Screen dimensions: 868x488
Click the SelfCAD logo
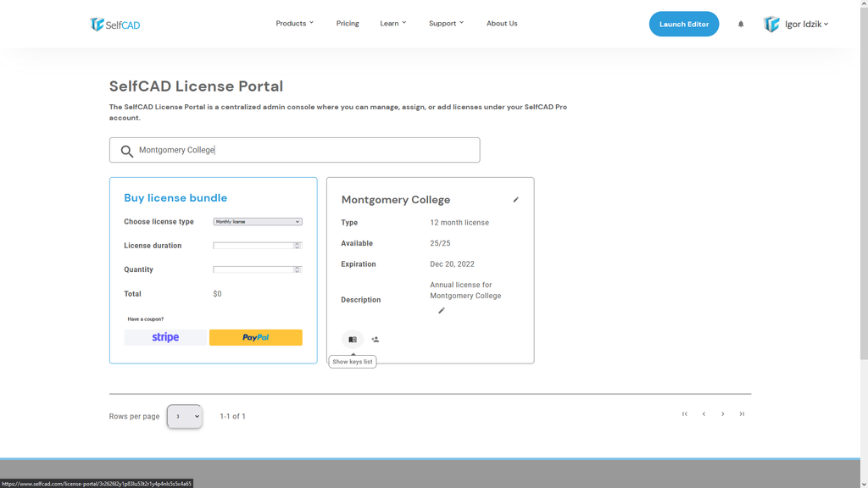tap(115, 25)
